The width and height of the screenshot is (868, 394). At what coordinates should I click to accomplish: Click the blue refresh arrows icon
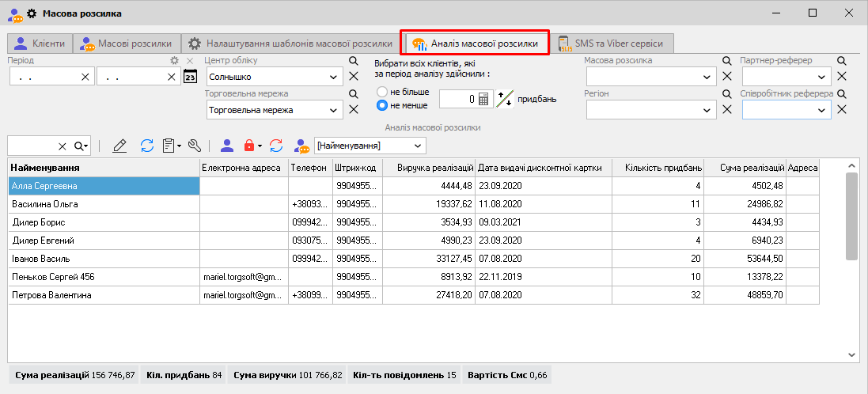pos(147,146)
